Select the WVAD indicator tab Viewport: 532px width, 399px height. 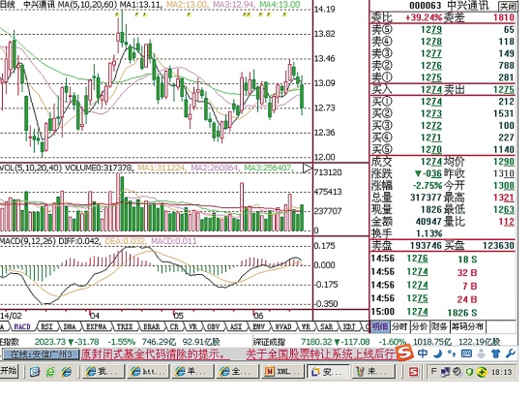point(283,326)
